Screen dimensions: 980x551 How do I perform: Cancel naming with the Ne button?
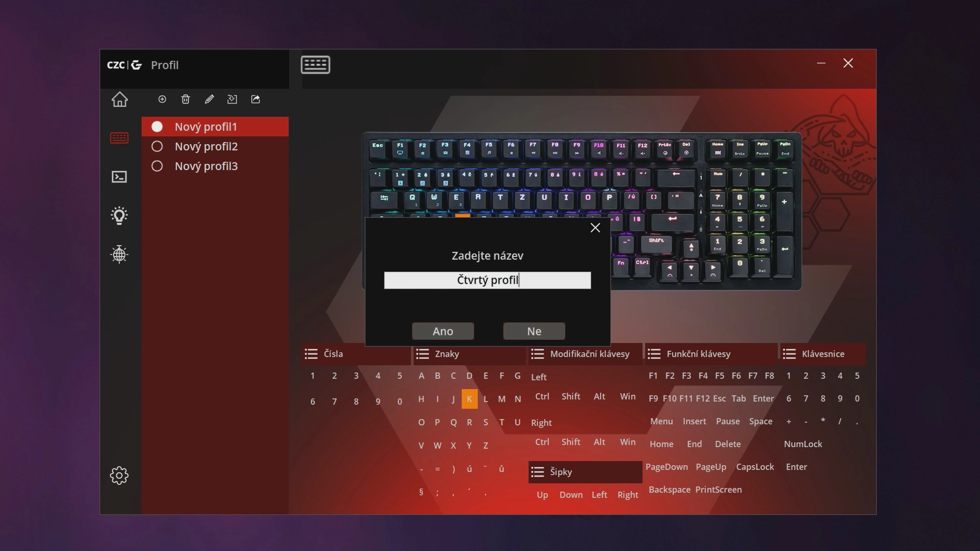point(534,331)
